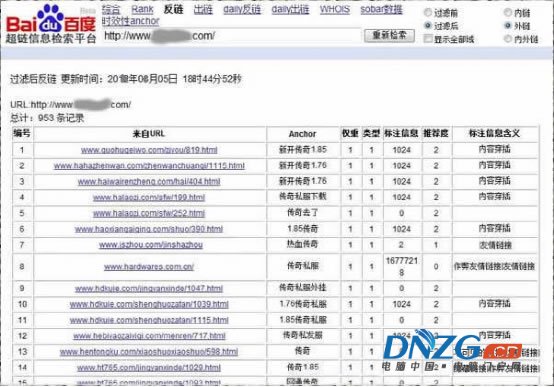Open the daily反链 tab

242,10
